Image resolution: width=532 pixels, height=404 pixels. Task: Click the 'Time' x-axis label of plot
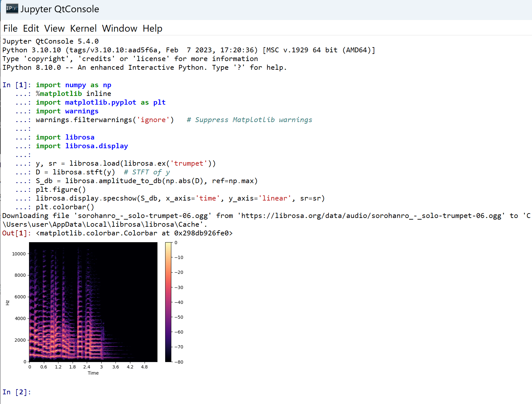click(x=93, y=373)
